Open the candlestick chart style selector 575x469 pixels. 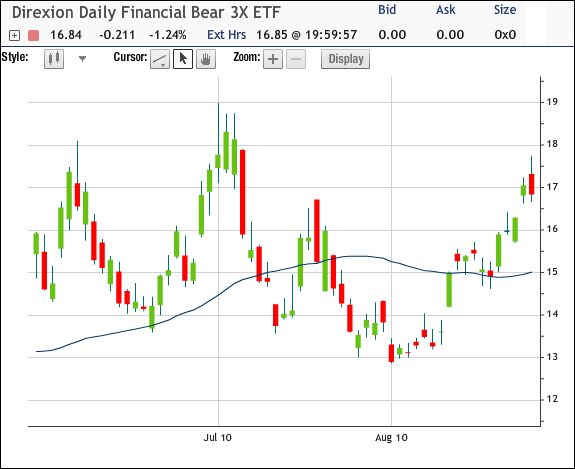54,59
